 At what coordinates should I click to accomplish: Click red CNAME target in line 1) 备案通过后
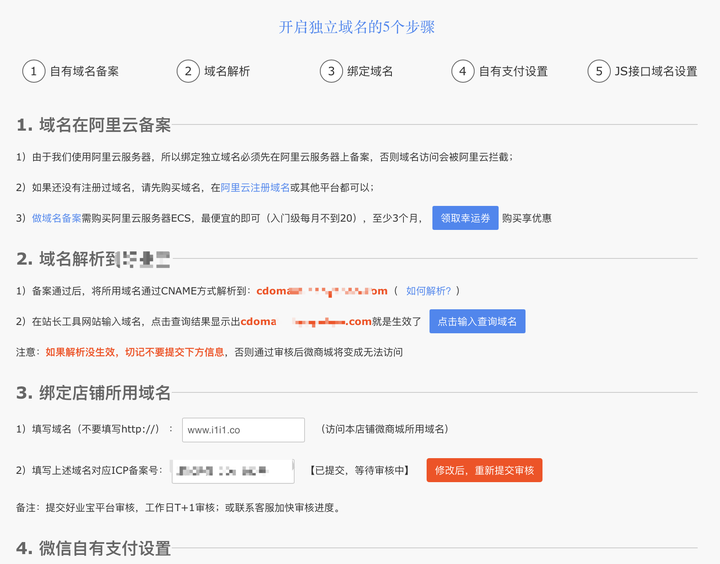[x=322, y=291]
